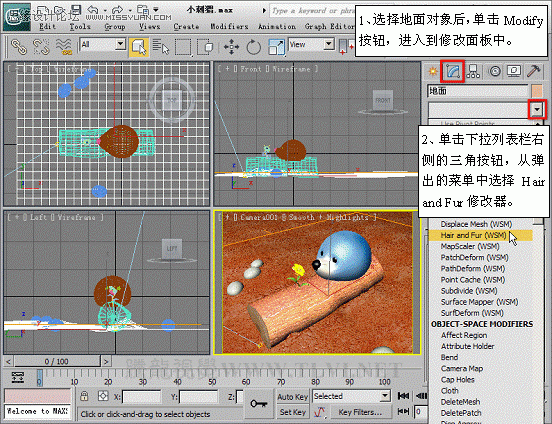Screen dimensions: 552x424
Task: Open the View coordinate system dropdown
Action: coord(311,45)
